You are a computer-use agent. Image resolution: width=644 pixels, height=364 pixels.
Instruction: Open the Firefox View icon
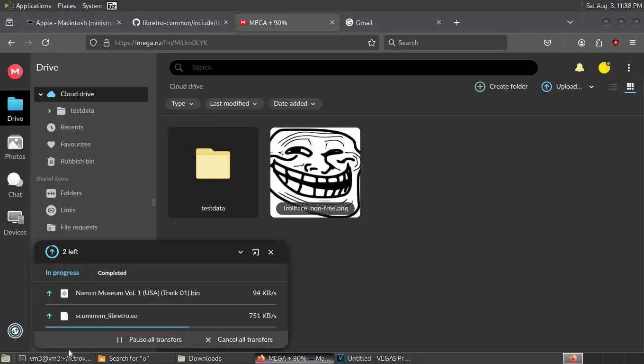click(9, 22)
